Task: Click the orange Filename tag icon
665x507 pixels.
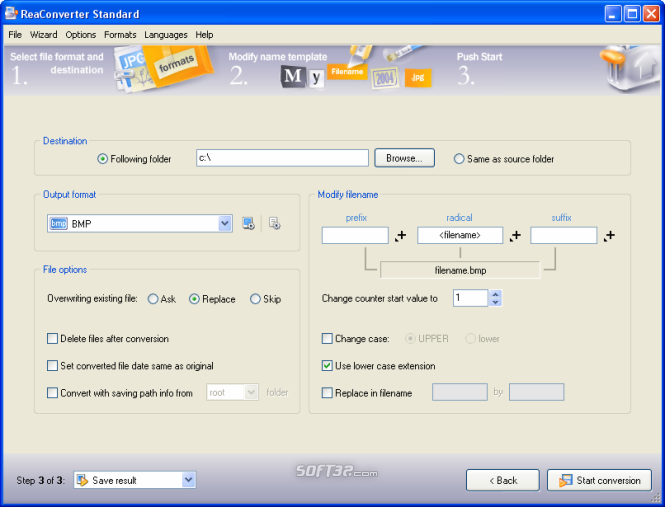Action: point(347,71)
